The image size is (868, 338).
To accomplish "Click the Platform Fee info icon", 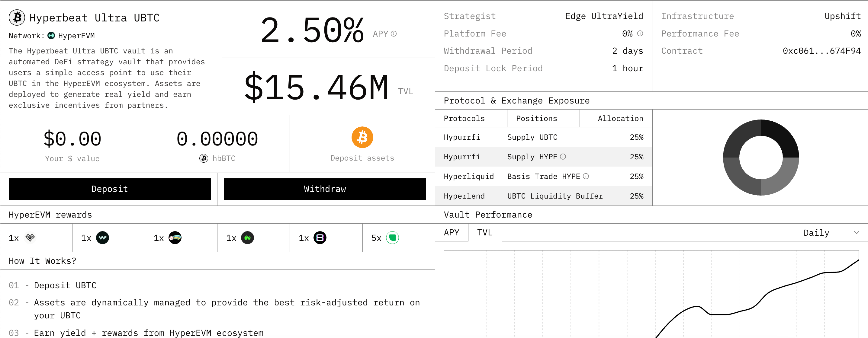I will [640, 33].
